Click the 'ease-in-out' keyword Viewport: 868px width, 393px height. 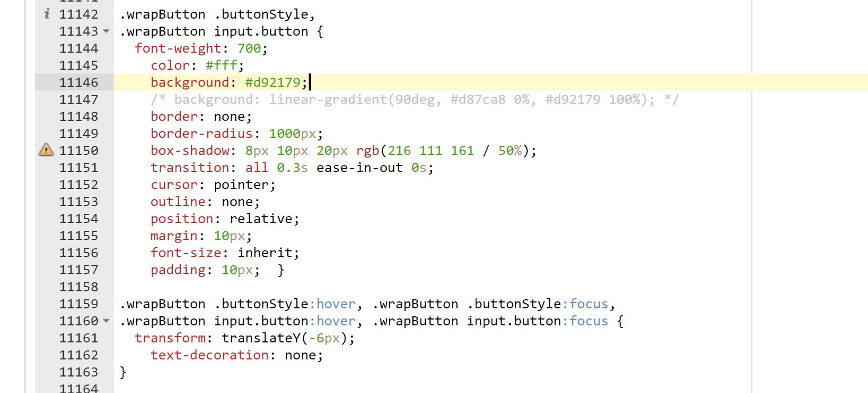(360, 168)
